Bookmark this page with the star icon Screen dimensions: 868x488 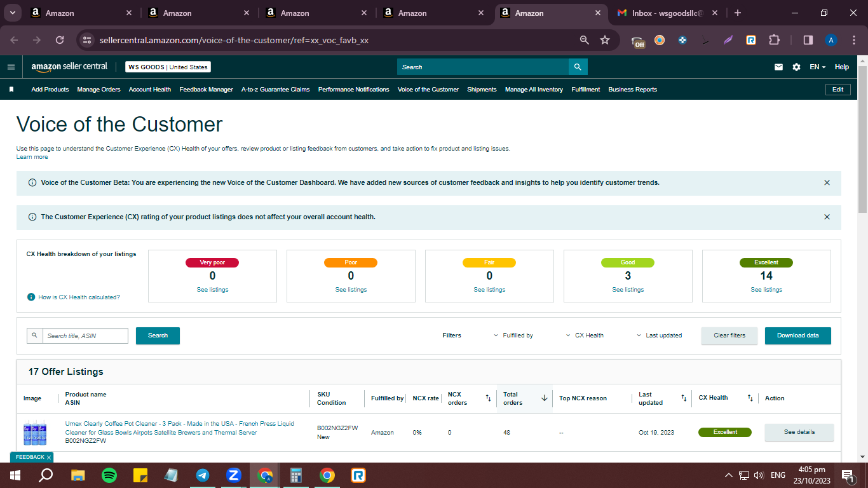[605, 40]
